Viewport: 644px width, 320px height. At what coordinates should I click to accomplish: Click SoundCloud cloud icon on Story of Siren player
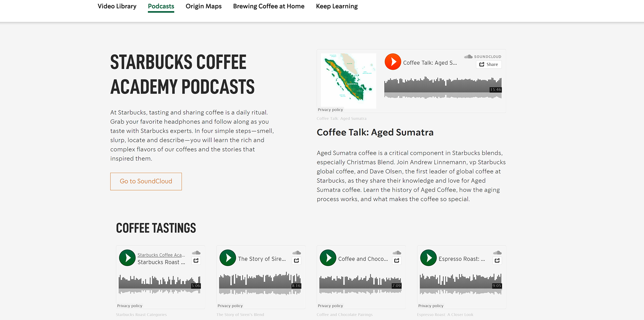297,253
